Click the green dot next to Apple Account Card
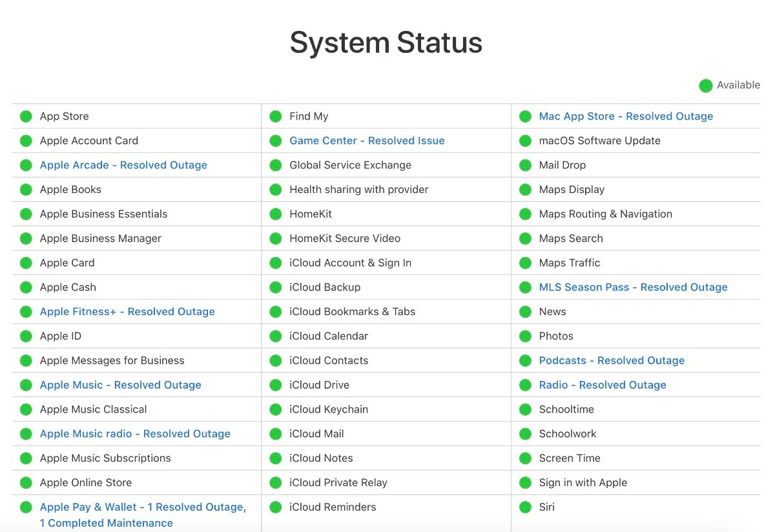This screenshot has height=532, width=775. click(x=26, y=141)
